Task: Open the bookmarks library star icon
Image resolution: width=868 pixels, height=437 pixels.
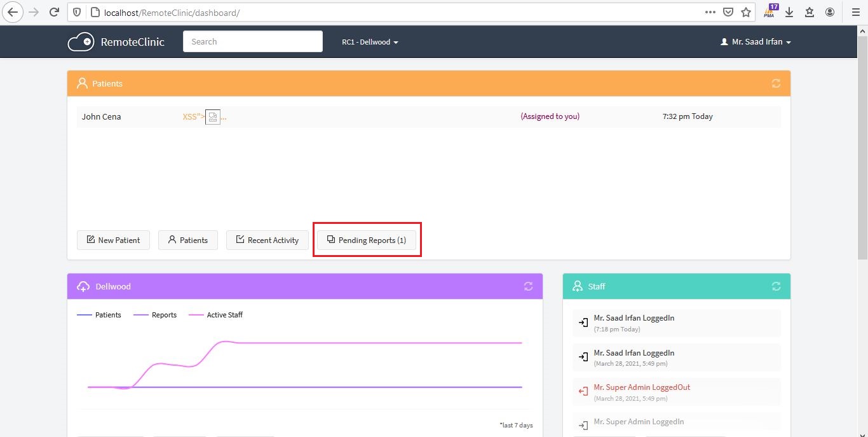Action: pyautogui.click(x=810, y=12)
